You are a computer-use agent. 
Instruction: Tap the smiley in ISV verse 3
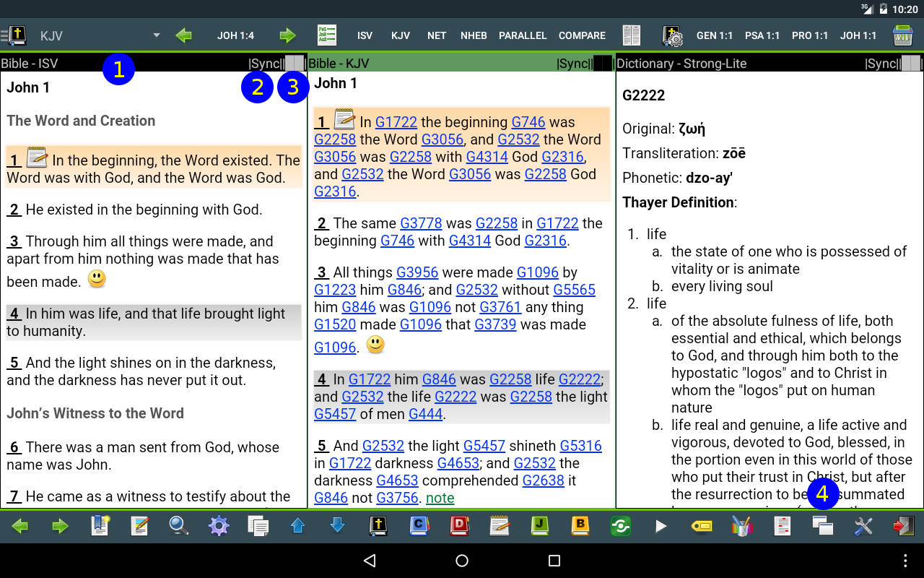(97, 279)
